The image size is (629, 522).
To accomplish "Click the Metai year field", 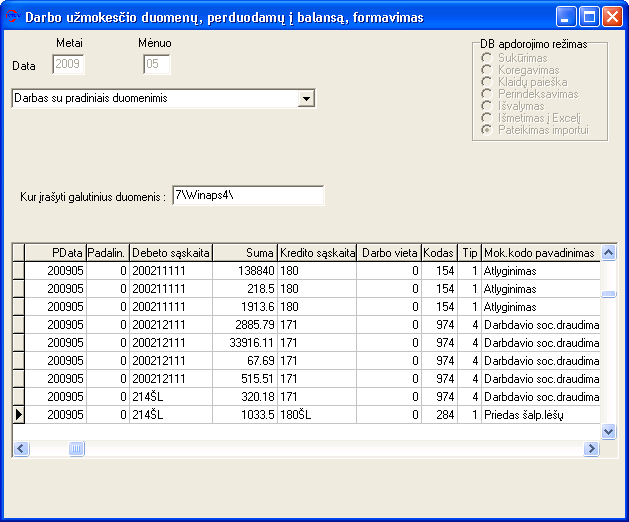I will 68,64.
